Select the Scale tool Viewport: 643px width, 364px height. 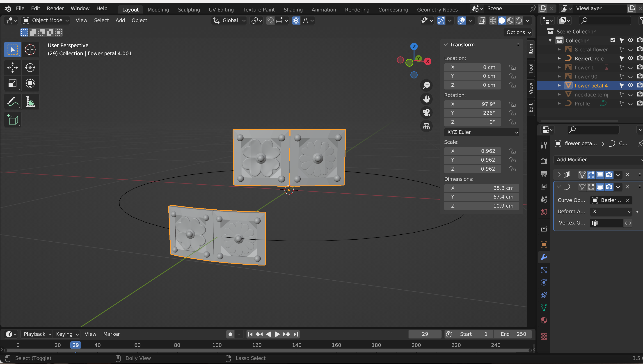coord(12,83)
